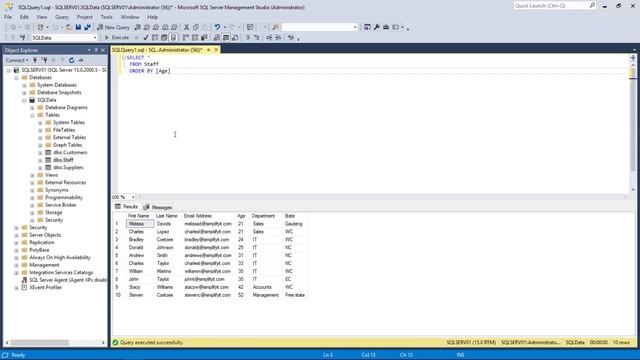Open the Window menu
Viewport: 640px width, 360px height.
click(130, 17)
